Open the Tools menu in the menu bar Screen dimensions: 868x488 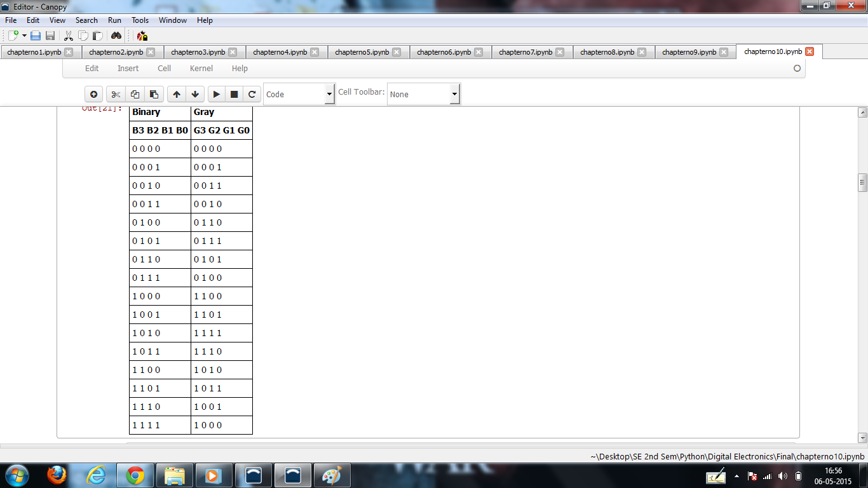pyautogui.click(x=140, y=20)
